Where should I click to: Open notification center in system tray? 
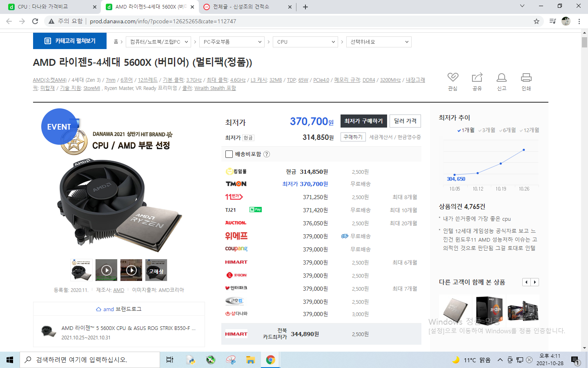click(575, 360)
